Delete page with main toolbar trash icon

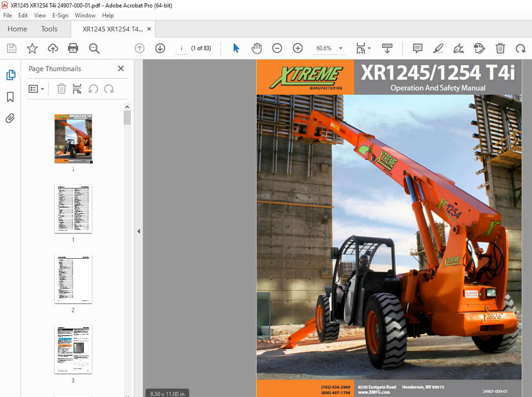tap(500, 48)
